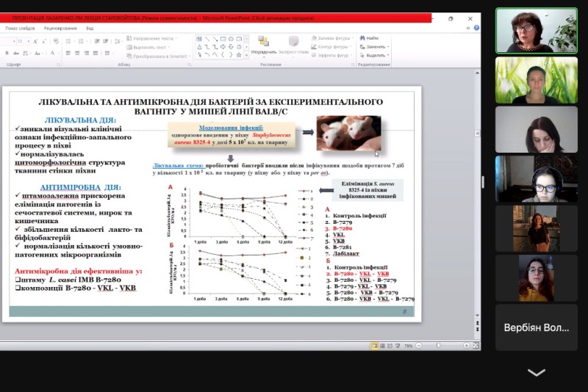Select normal view button in status bar
Viewport: 588px width, 392px height.
click(x=374, y=345)
